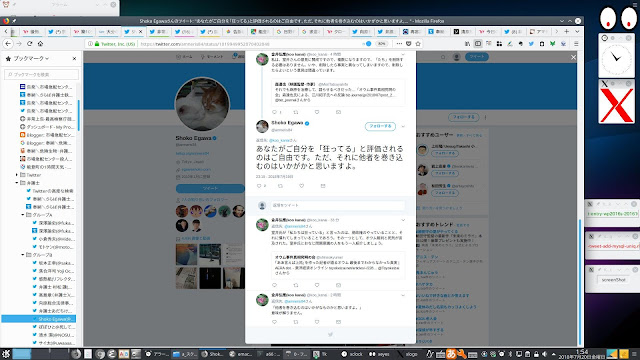The width and height of the screenshot is (640, 360).
Task: Show site information for Twitter, Inc.
Action: tap(112, 44)
